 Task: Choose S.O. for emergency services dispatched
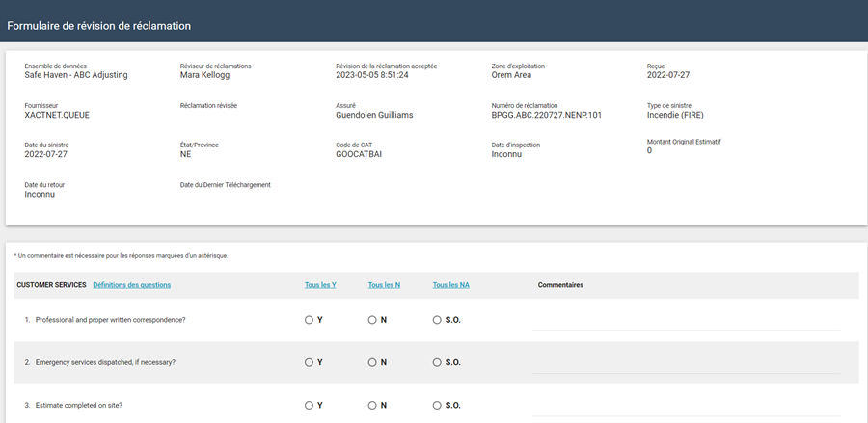[x=437, y=362]
